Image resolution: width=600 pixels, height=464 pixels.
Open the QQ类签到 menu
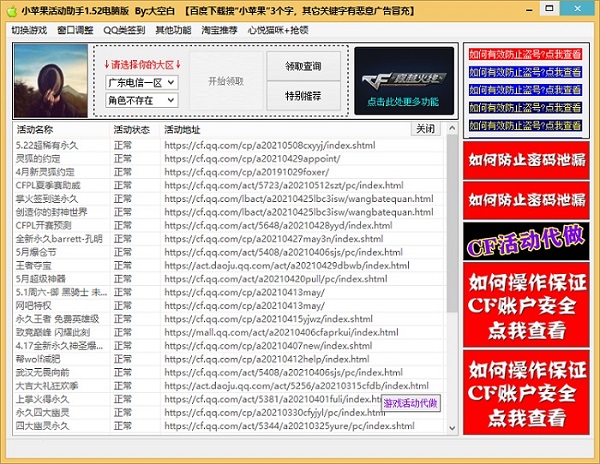[x=124, y=30]
